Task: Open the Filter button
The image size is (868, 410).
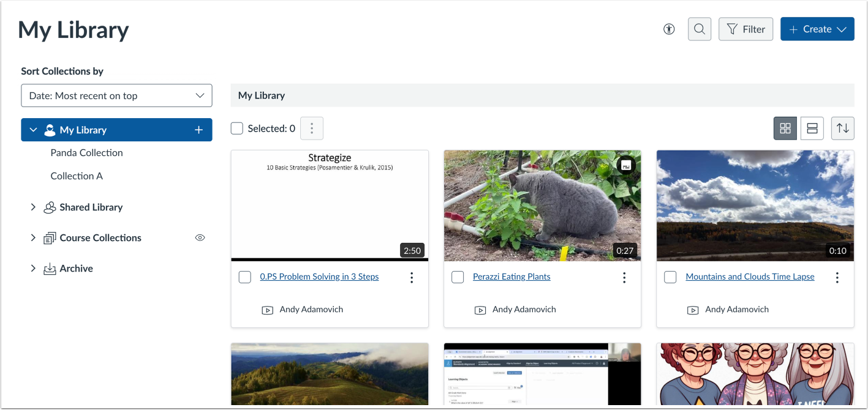Action: click(745, 29)
